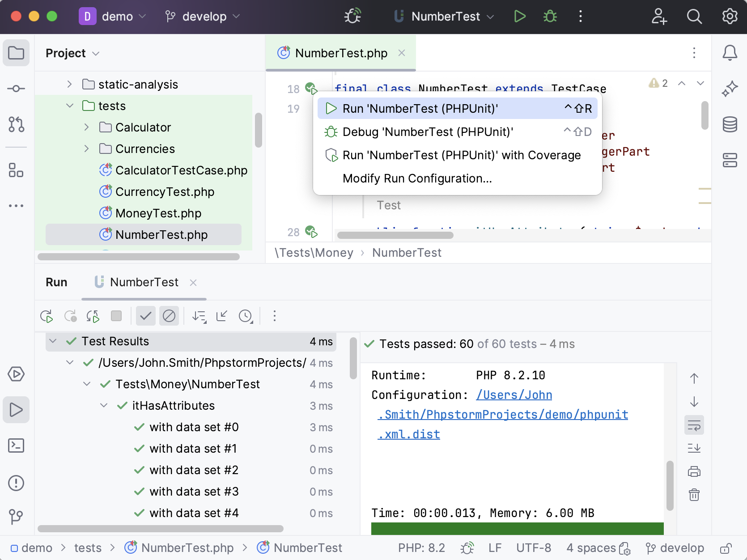This screenshot has height=560, width=747.
Task: Open the Problems tool window
Action: 16,483
